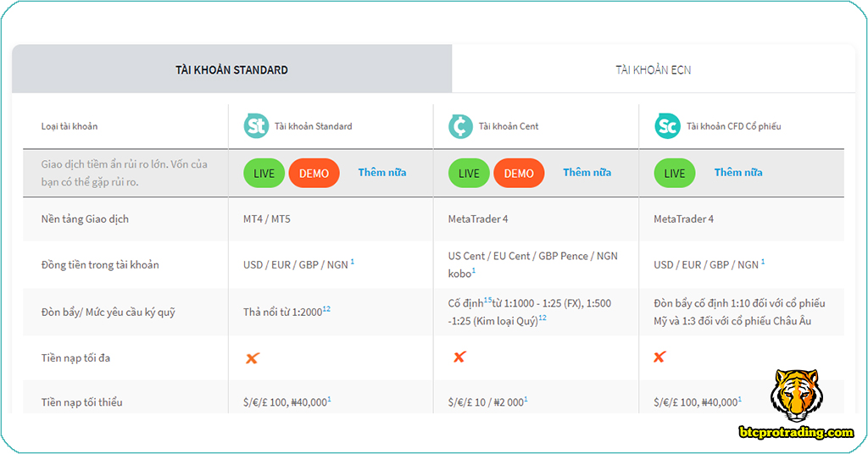This screenshot has width=868, height=454.
Task: Click the Sc CFD stock account icon
Action: pyautogui.click(x=667, y=126)
